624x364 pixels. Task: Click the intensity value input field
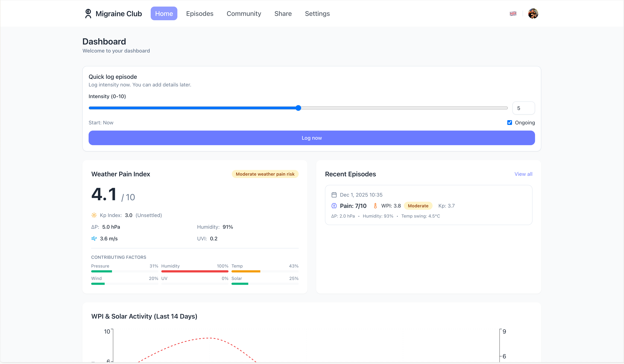pos(524,108)
